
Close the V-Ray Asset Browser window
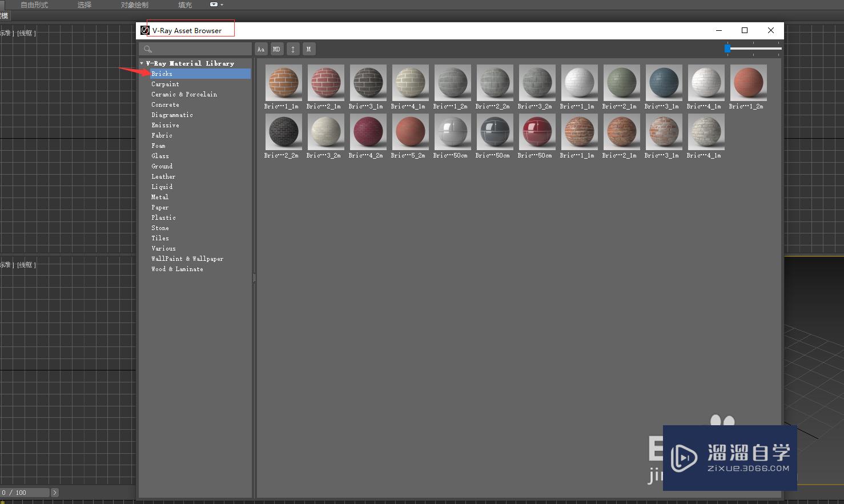click(x=771, y=30)
